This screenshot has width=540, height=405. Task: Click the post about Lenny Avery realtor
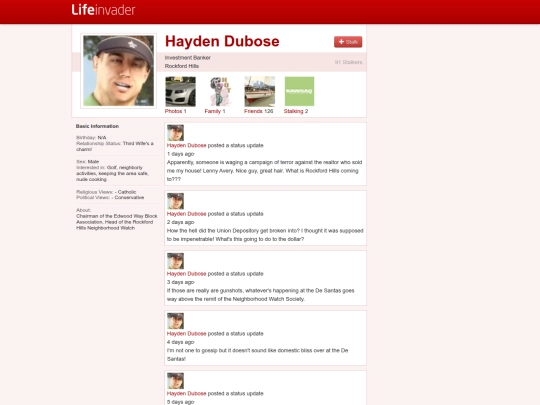point(264,170)
